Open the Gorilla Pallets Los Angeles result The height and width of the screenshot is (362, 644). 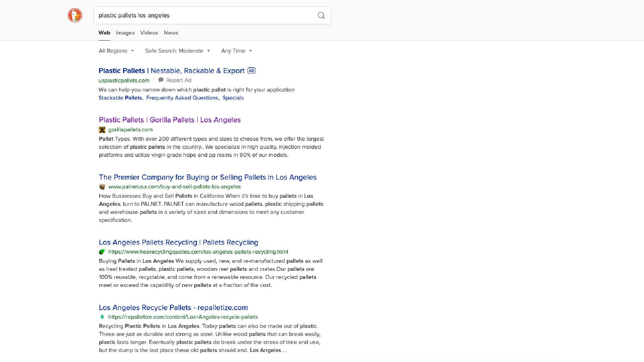point(170,120)
